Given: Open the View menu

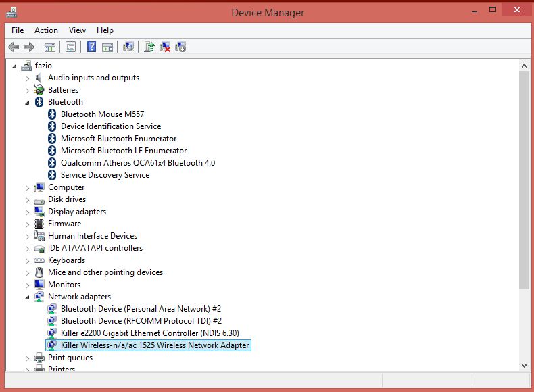Looking at the screenshot, I should tap(77, 30).
